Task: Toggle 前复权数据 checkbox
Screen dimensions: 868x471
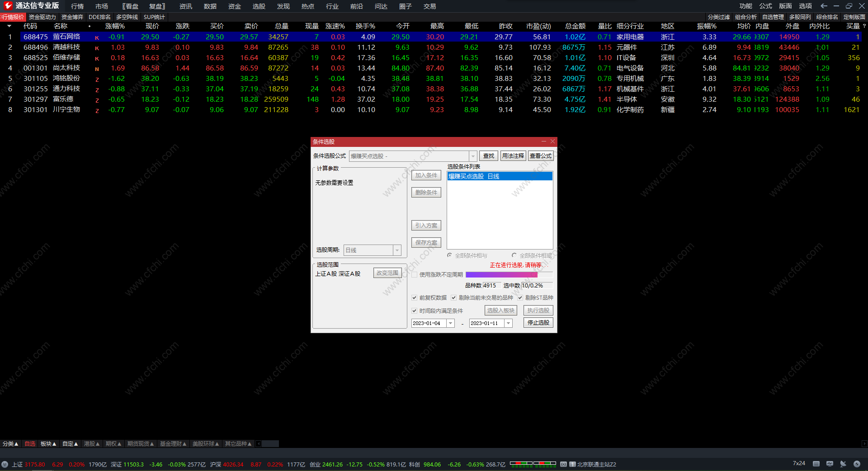Action: (414, 297)
